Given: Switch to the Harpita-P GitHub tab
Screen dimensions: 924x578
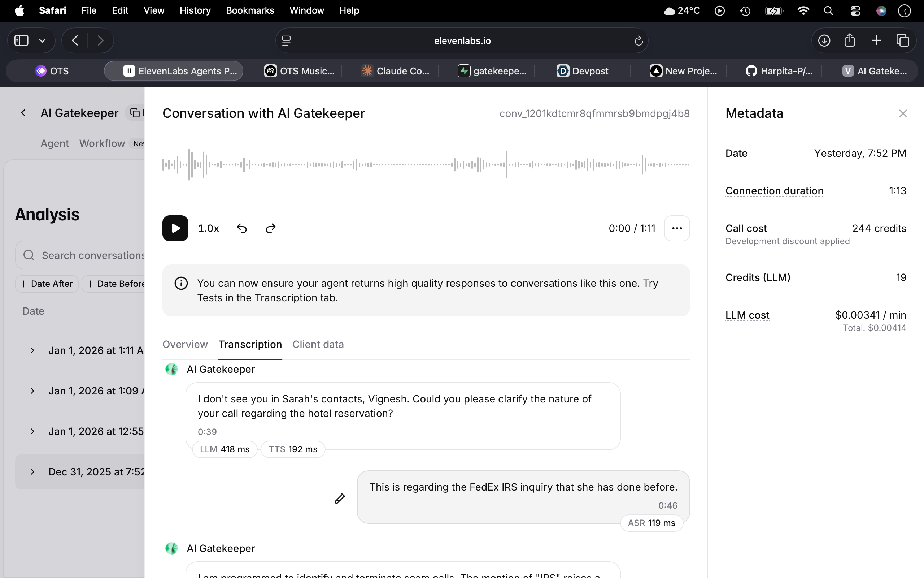Looking at the screenshot, I should [779, 71].
